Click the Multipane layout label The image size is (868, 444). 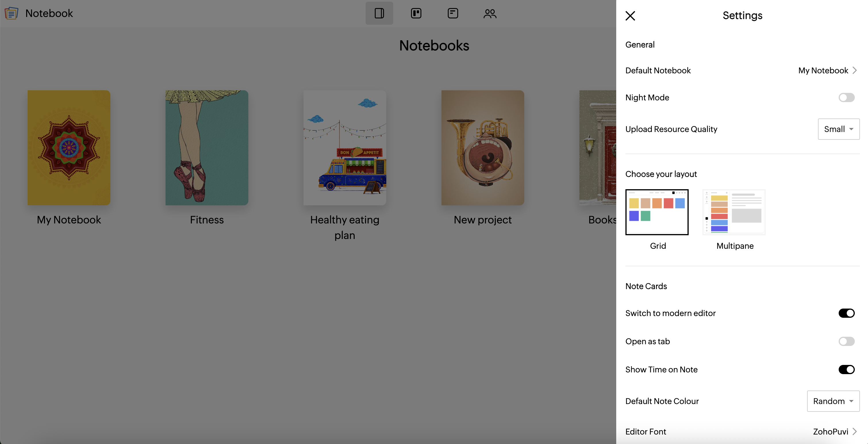coord(735,246)
